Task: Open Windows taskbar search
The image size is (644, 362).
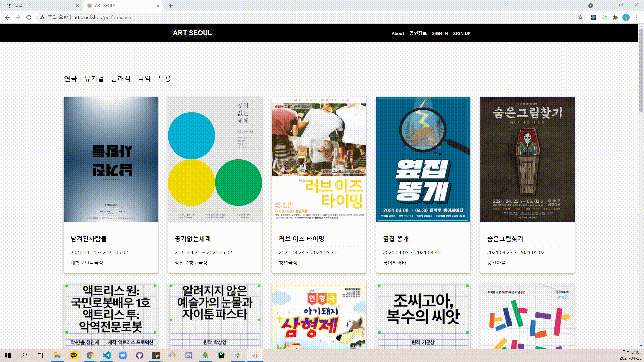Action: (24, 355)
